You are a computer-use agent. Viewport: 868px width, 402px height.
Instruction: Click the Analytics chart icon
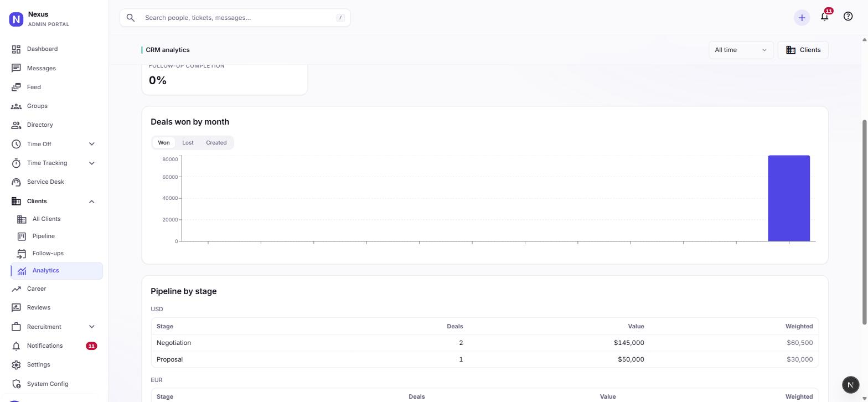pyautogui.click(x=22, y=271)
